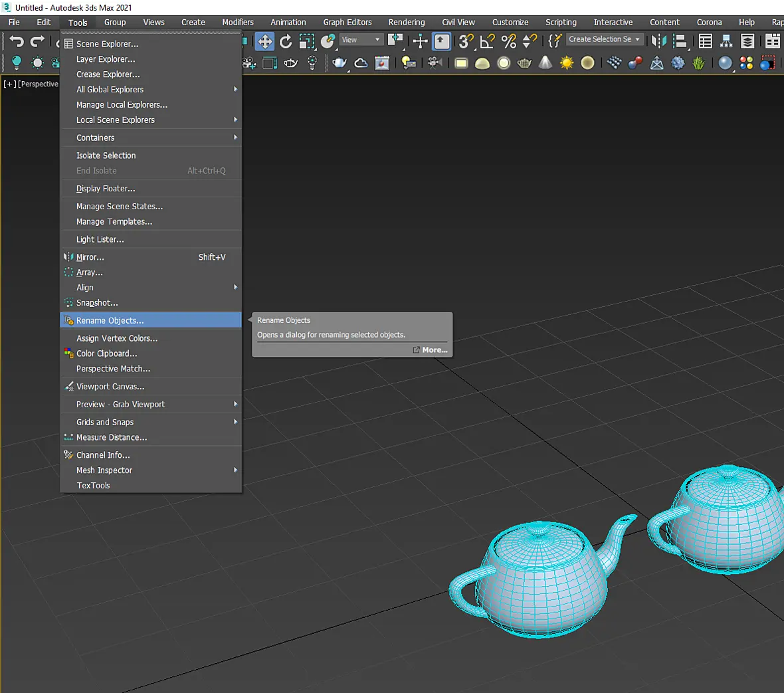This screenshot has width=784, height=693.
Task: Open the Graph Editors menu
Action: click(x=347, y=23)
